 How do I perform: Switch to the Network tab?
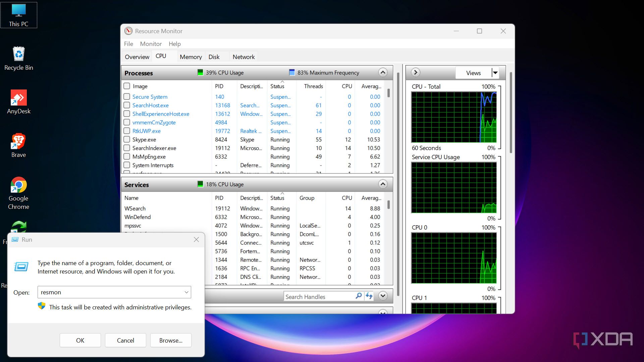coord(244,57)
